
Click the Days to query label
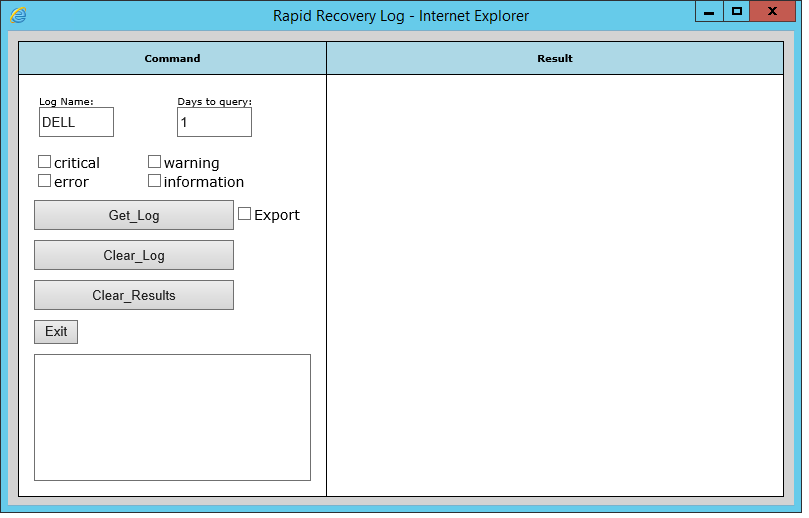[215, 102]
